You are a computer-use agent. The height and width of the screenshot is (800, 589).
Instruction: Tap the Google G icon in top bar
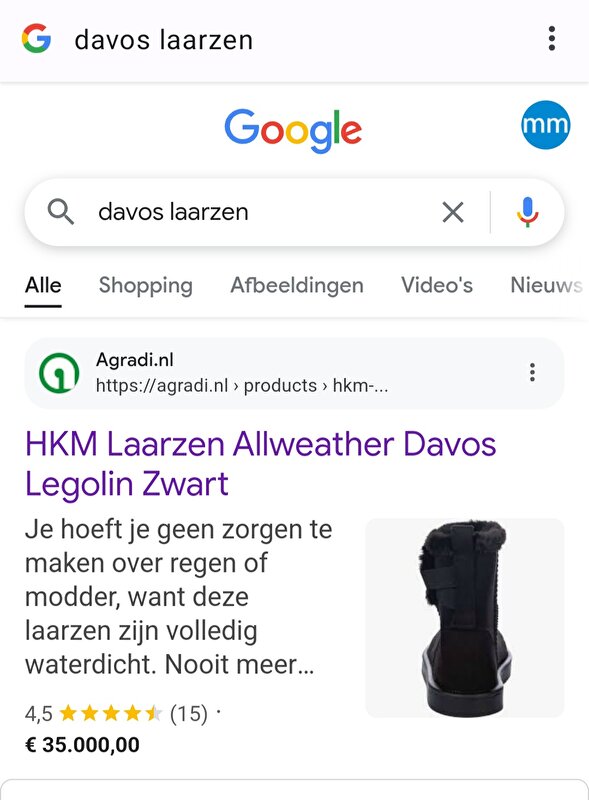(36, 39)
